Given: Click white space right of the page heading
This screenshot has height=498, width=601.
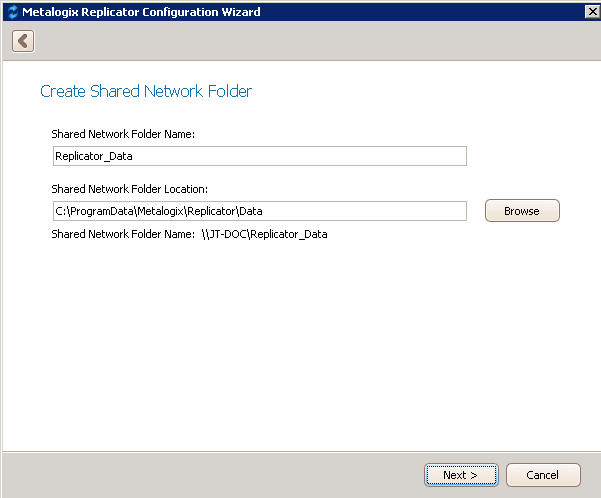Looking at the screenshot, I should click(x=420, y=92).
